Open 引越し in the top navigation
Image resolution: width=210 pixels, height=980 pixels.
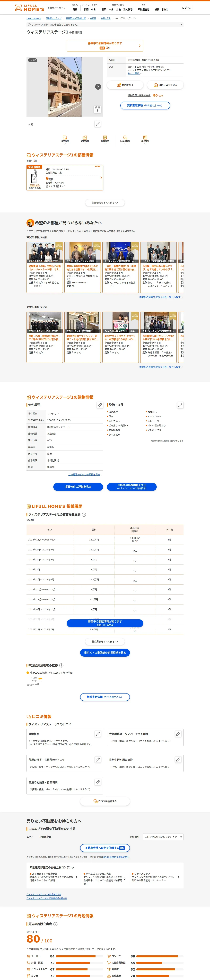click(x=165, y=9)
